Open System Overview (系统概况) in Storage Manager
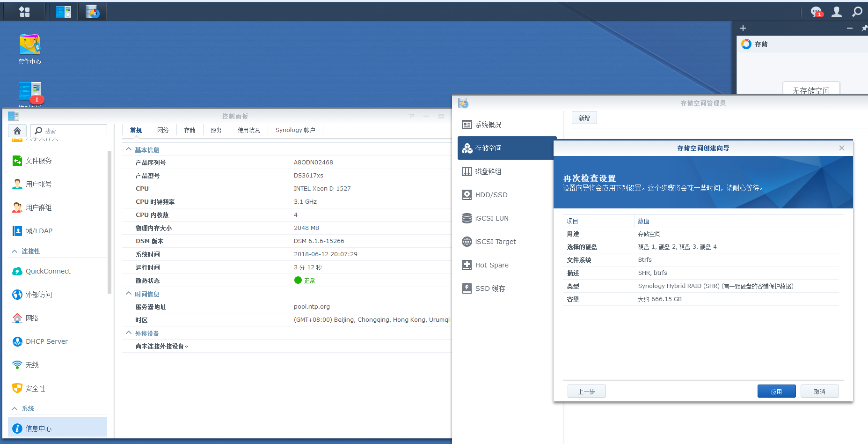The width and height of the screenshot is (868, 444). point(507,125)
